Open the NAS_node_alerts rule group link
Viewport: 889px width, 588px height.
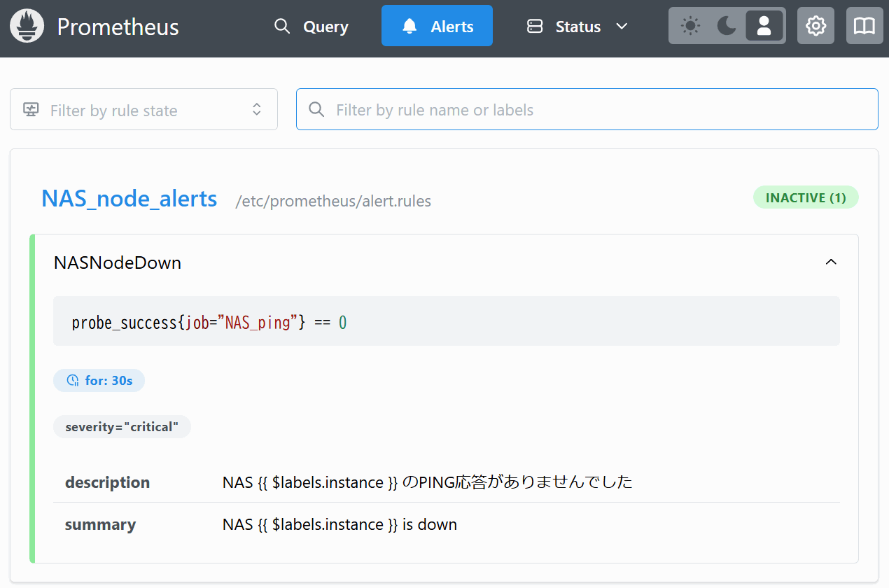click(129, 199)
